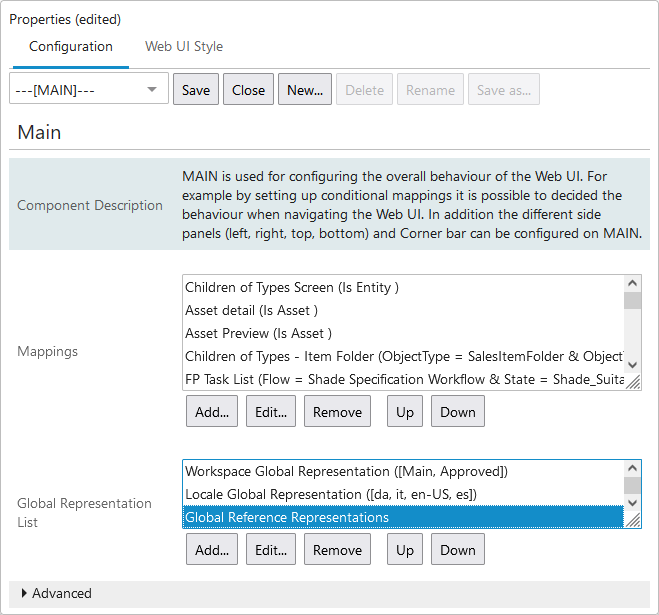Image resolution: width=659 pixels, height=615 pixels.
Task: Select the Configuration tab
Action: coord(71,46)
